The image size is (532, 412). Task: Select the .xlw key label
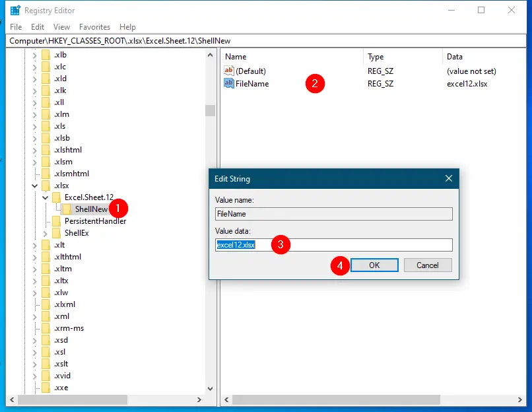pyautogui.click(x=61, y=292)
